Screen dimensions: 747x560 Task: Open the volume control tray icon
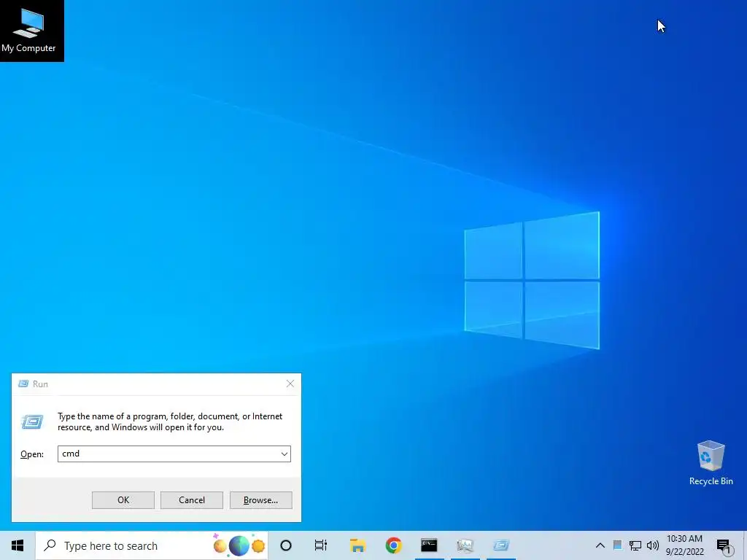click(653, 545)
